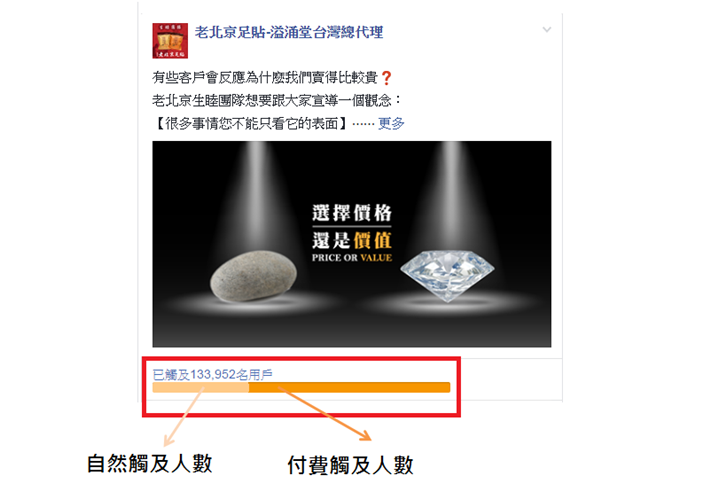
Task: Click the post text line 有些客戶會反應
Action: point(272,78)
